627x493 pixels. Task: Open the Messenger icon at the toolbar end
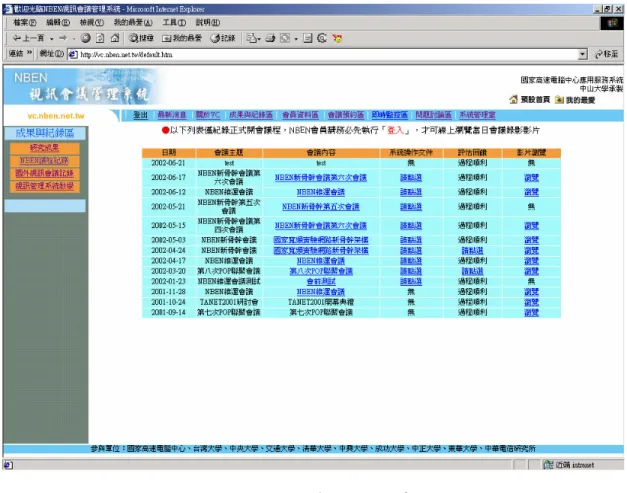[x=337, y=38]
